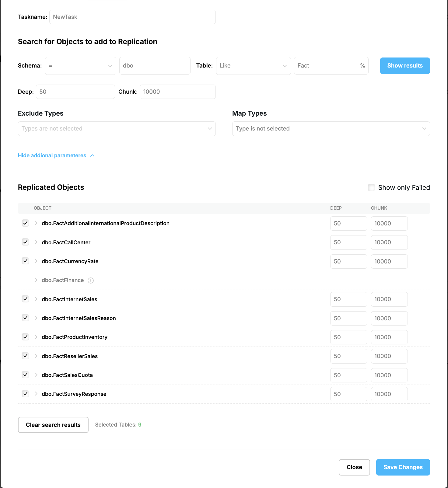
Task: Uncheck dbo.FactAdditionalInternationalProductDescription checkbox
Action: [25, 223]
